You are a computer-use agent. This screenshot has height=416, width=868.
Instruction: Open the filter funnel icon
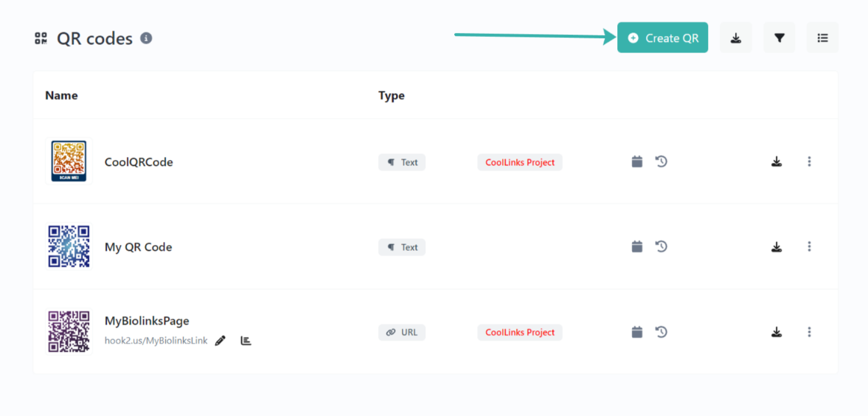pyautogui.click(x=779, y=38)
